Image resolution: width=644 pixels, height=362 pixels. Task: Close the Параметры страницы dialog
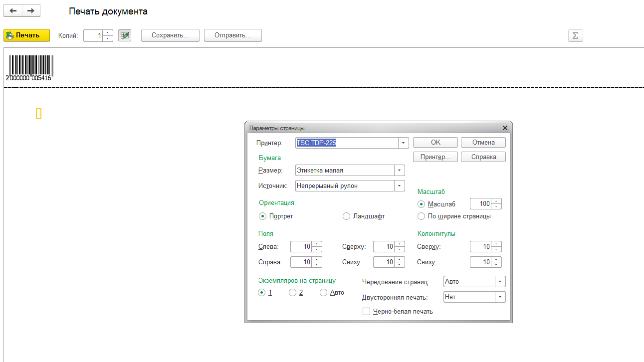505,128
